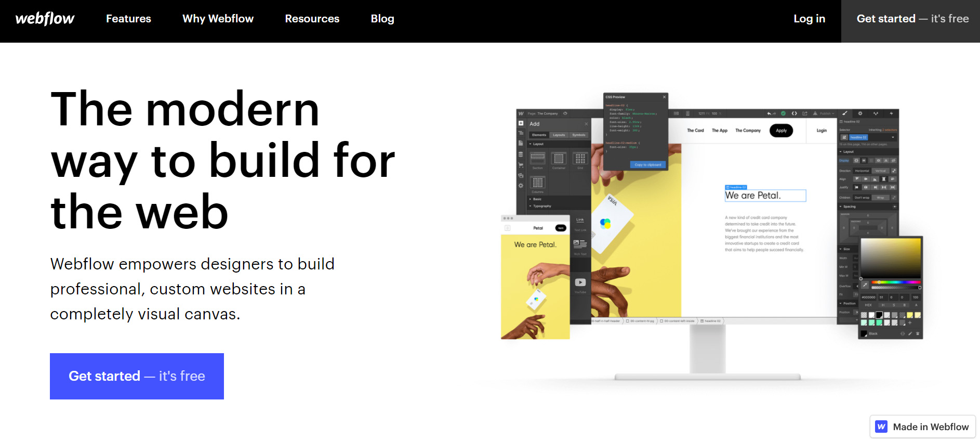The image size is (980, 439).
Task: Click the share icon next to code icon
Action: point(805,113)
